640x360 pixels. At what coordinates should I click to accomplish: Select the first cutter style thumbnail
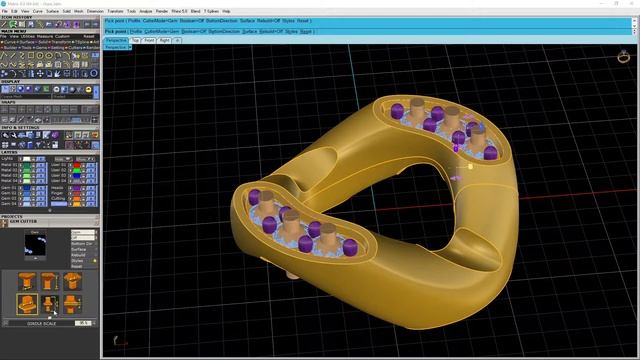click(27, 281)
